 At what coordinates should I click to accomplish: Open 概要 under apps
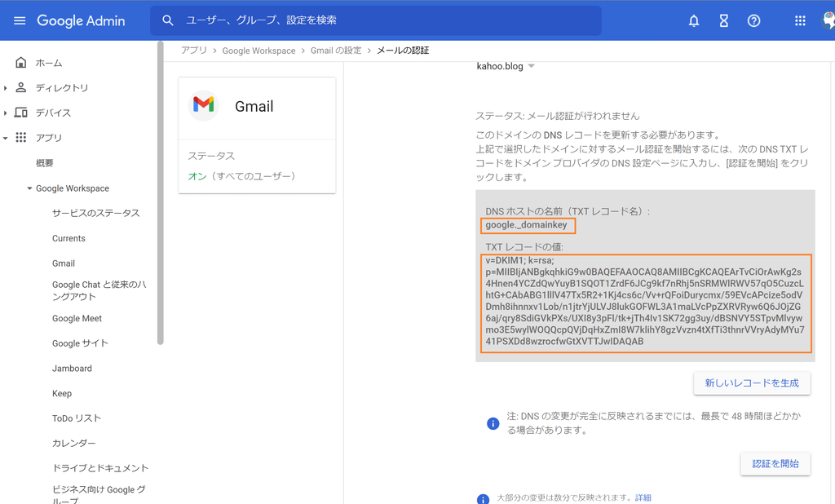tap(44, 163)
